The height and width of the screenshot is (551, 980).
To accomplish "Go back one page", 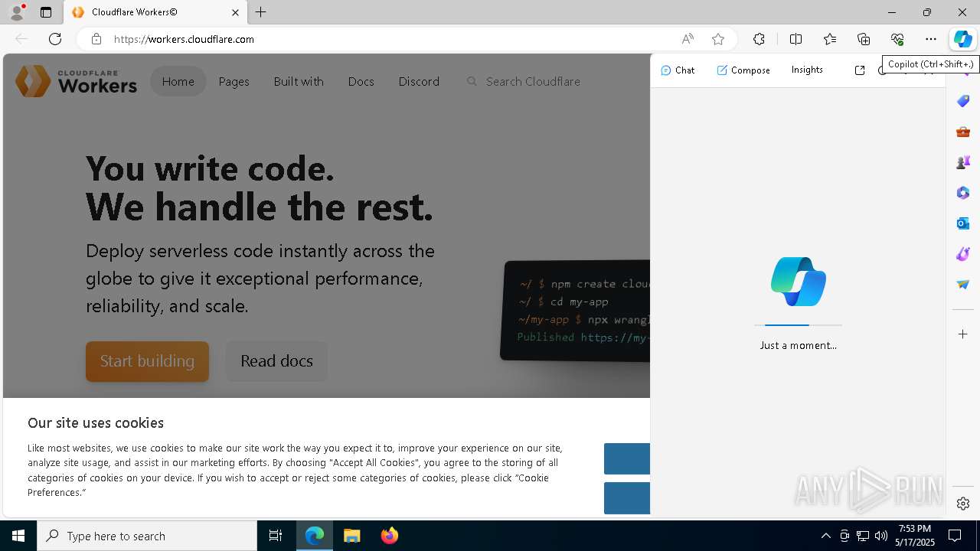I will (x=21, y=39).
